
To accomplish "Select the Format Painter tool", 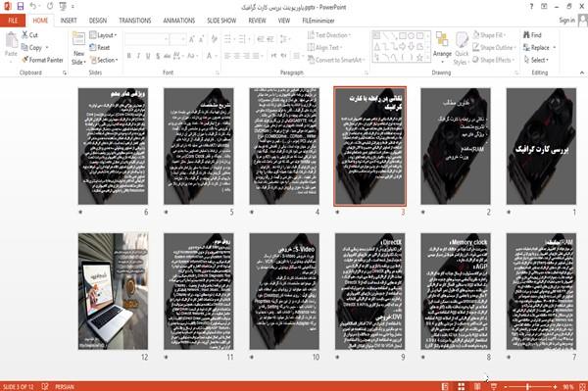I will click(x=42, y=60).
